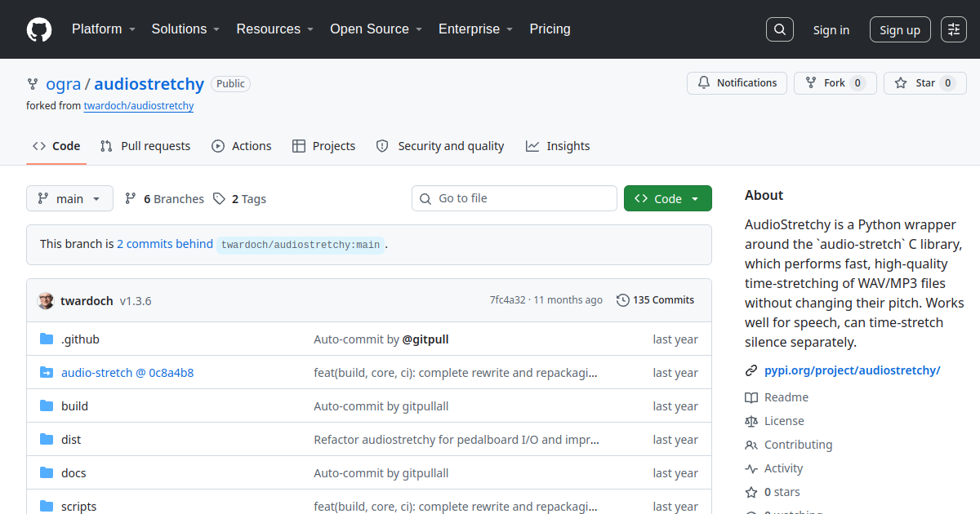Click the build folder icon
The height and width of the screenshot is (514, 980).
47,406
